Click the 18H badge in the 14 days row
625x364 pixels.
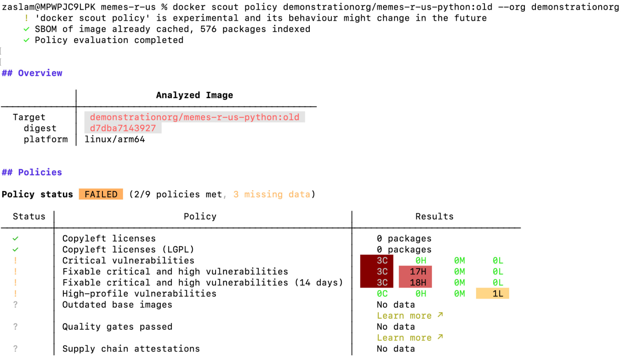[416, 282]
